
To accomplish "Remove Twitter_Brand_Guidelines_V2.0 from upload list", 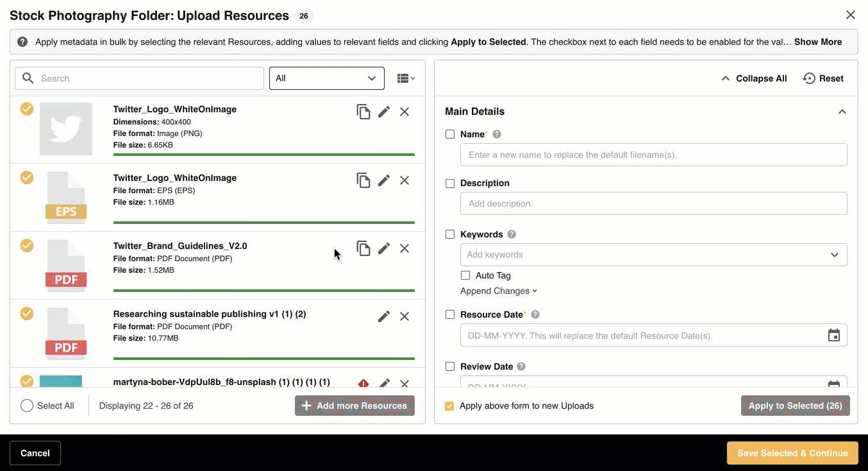I will [x=405, y=248].
